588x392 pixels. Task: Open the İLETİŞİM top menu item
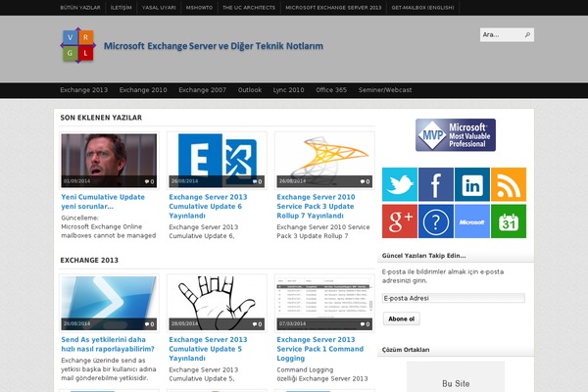[122, 8]
